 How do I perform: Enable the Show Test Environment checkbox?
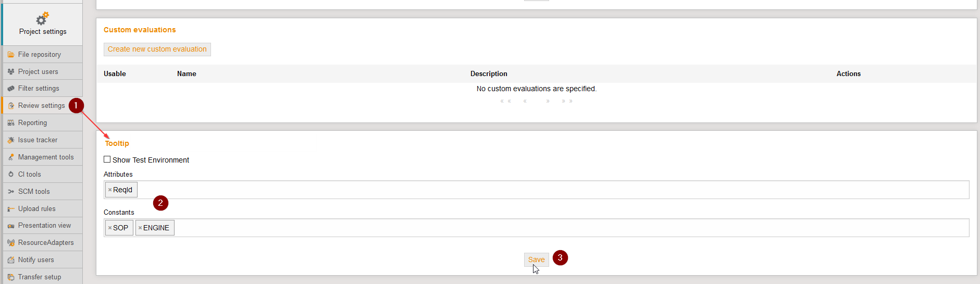(107, 159)
